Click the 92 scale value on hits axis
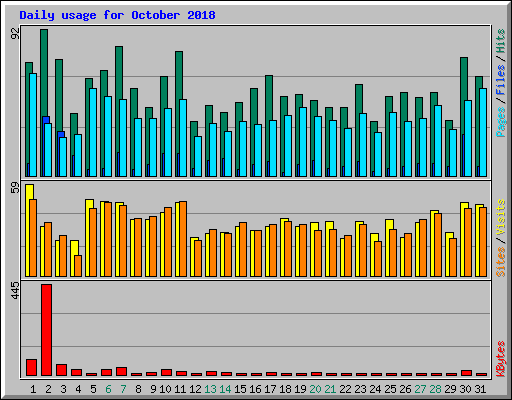512x400 pixels. 15,33
